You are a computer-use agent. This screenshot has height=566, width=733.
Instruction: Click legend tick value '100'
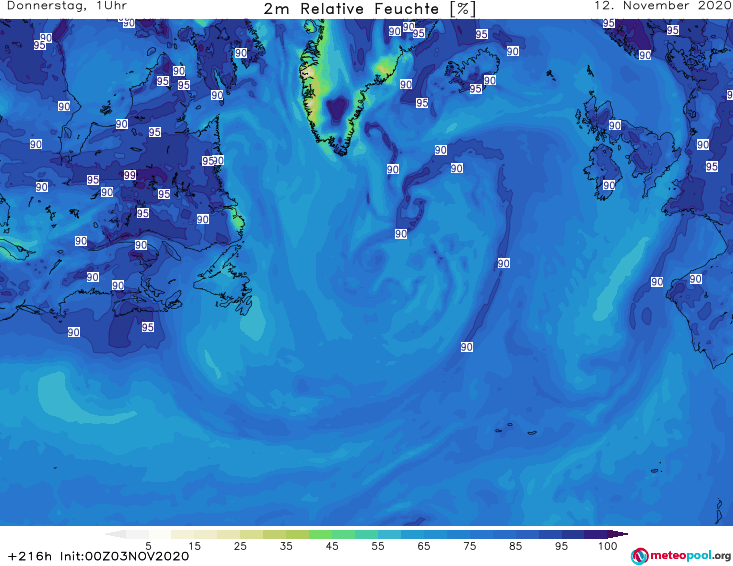pyautogui.click(x=608, y=545)
